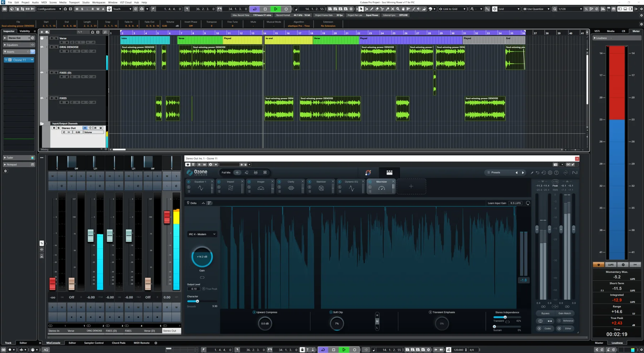The height and width of the screenshot is (353, 644).
Task: Open the Media tab in right zone
Action: click(611, 31)
